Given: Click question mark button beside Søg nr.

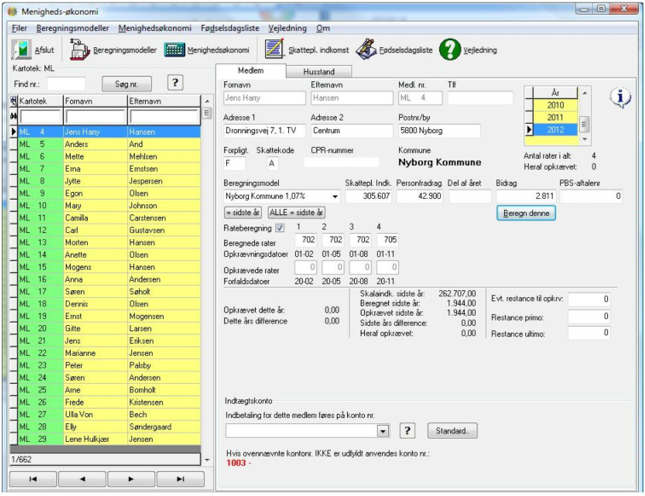Looking at the screenshot, I should (x=175, y=83).
